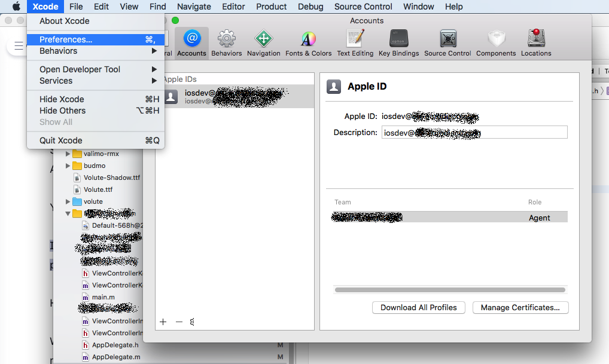Open Text Editing preferences
609x364 pixels.
click(x=355, y=43)
